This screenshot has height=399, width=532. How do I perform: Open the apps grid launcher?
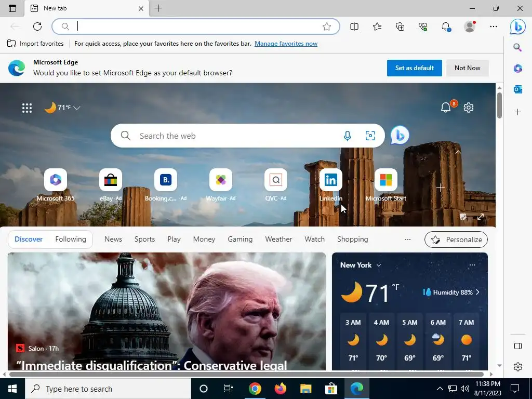[x=27, y=108]
